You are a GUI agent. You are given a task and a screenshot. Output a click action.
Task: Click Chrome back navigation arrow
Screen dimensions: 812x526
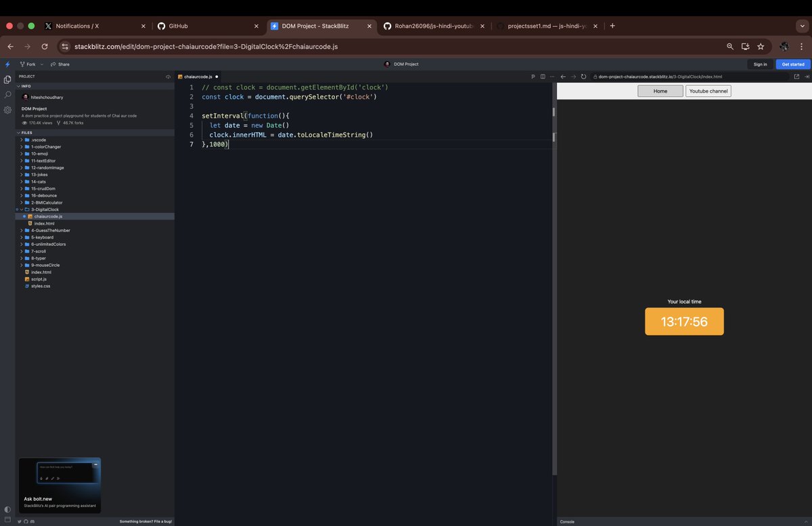pyautogui.click(x=10, y=47)
